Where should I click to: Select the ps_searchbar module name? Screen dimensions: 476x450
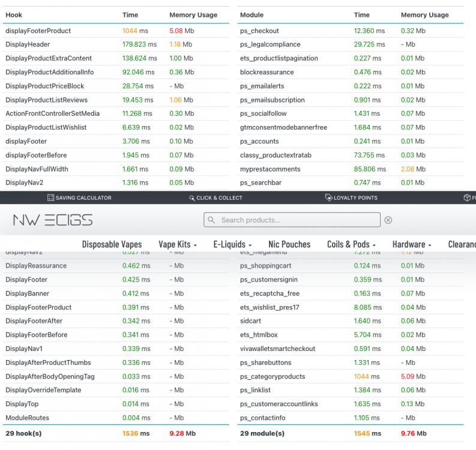click(x=261, y=182)
